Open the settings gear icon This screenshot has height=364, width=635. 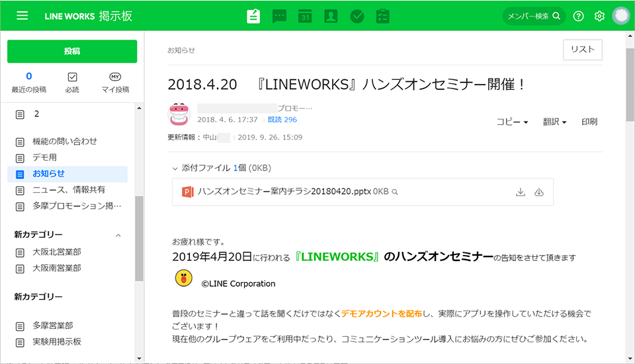(599, 16)
